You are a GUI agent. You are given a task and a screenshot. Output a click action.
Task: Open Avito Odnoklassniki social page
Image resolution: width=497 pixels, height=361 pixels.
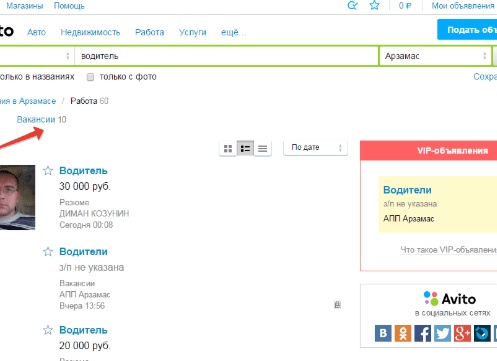[x=403, y=333]
